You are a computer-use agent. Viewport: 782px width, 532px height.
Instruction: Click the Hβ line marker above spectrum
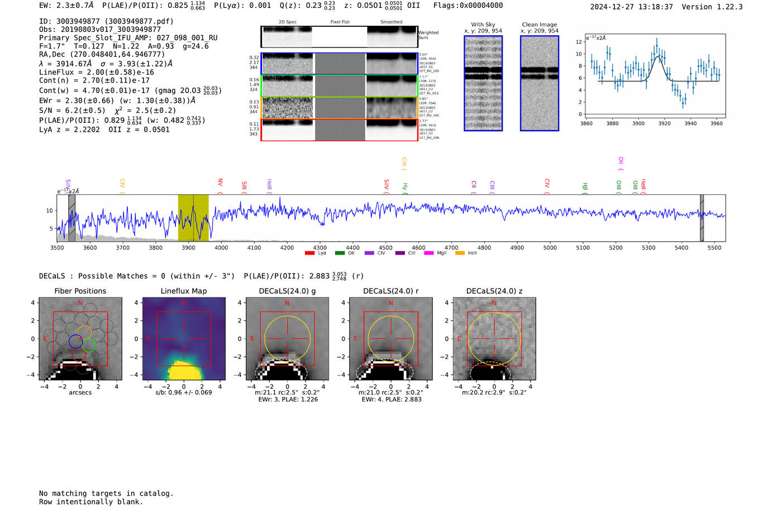tap(585, 188)
